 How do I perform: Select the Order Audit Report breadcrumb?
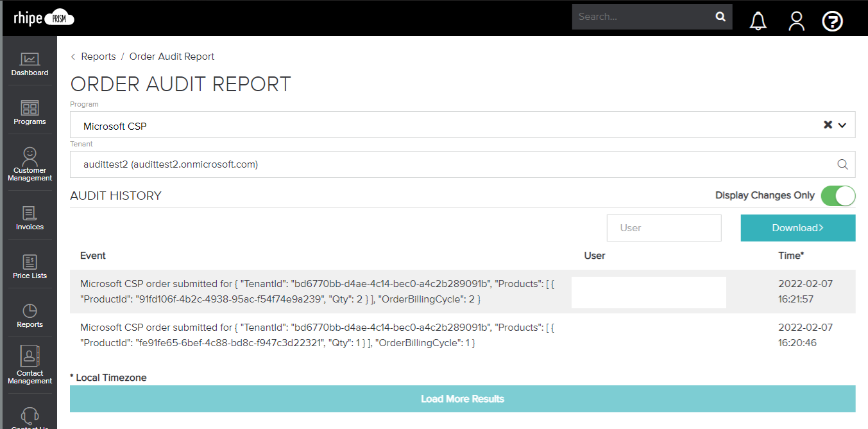pyautogui.click(x=171, y=56)
